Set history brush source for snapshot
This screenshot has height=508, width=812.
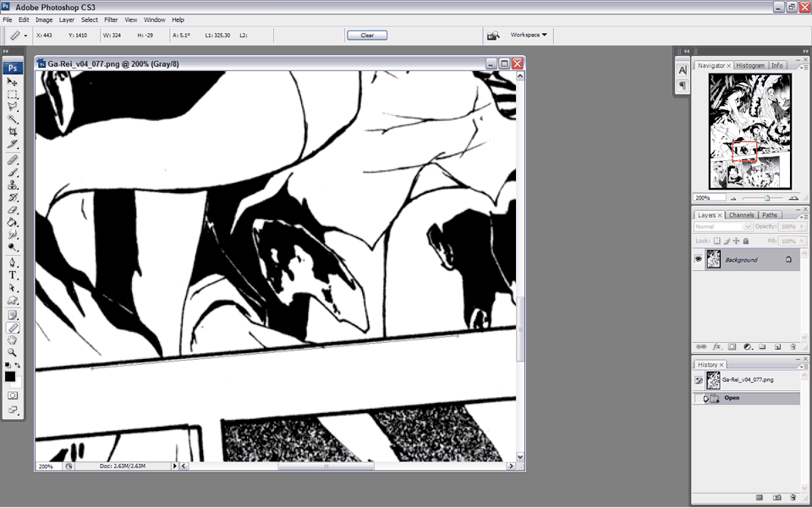[x=699, y=380]
